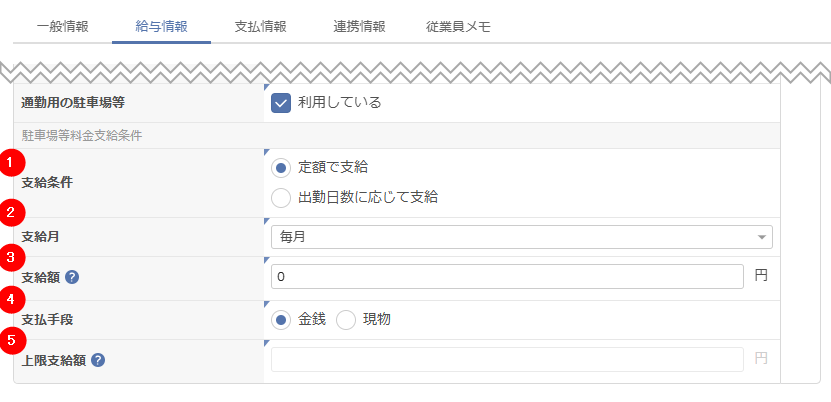This screenshot has height=402, width=831.
Task: Uncheck the 利用している checkbox
Action: pyautogui.click(x=281, y=102)
